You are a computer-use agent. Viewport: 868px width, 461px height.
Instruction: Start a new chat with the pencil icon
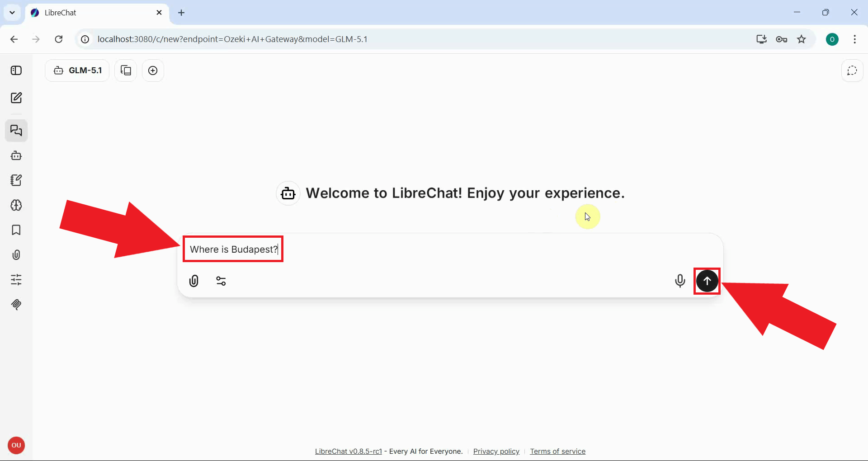[x=16, y=97]
